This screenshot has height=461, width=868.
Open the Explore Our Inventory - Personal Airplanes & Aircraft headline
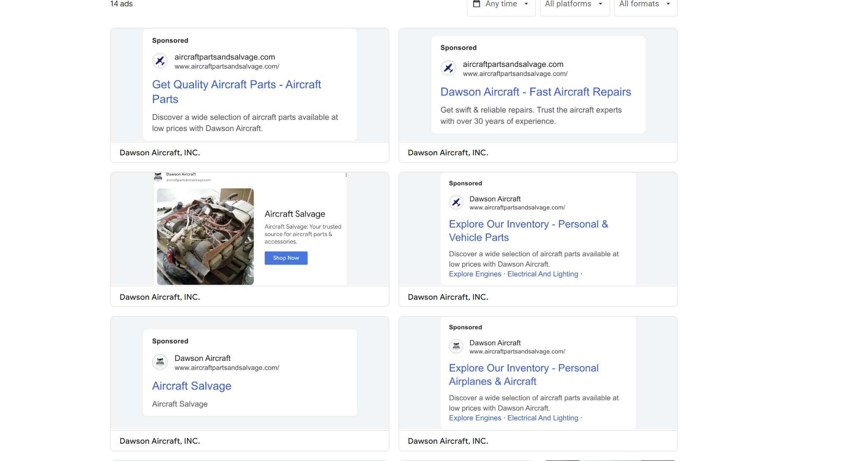point(524,374)
